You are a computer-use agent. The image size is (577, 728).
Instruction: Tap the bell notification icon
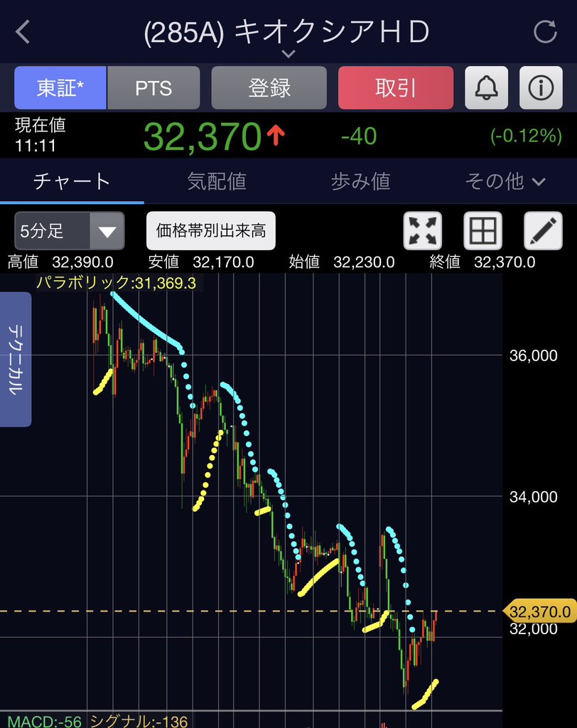coord(486,87)
